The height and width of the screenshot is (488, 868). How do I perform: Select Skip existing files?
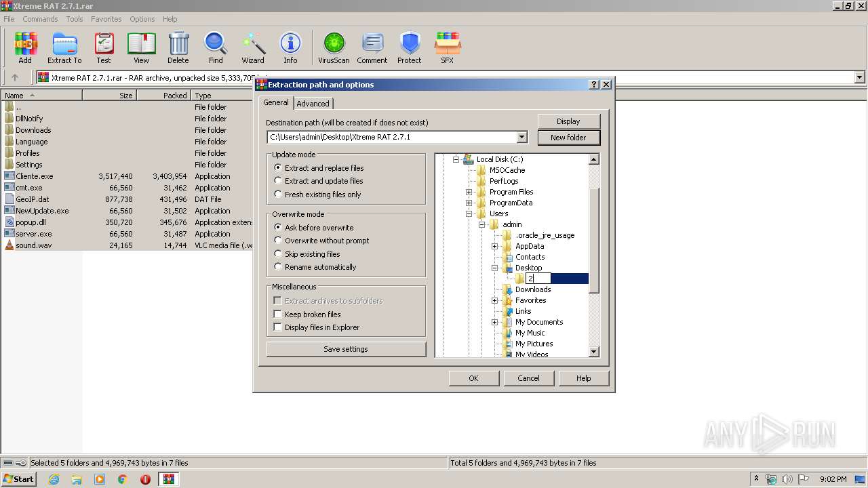click(x=278, y=254)
